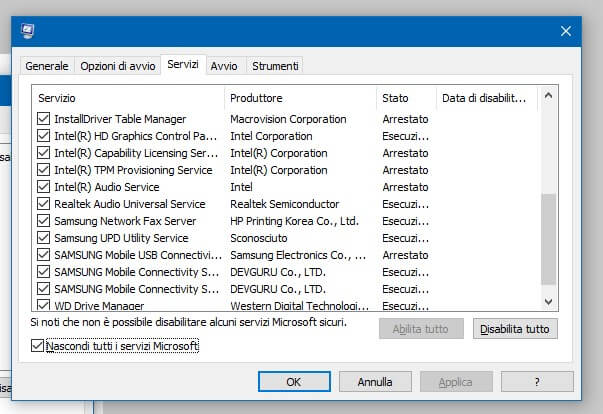Click the scrollbar down arrow in services list

547,301
